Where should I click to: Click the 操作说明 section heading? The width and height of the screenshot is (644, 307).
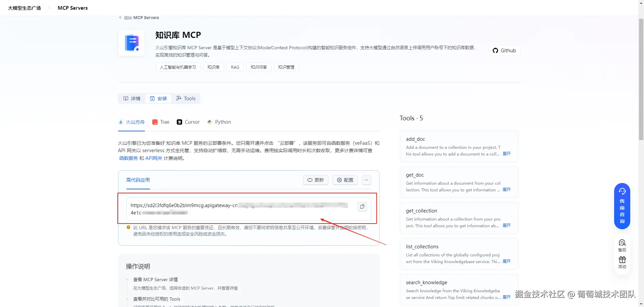point(138,266)
